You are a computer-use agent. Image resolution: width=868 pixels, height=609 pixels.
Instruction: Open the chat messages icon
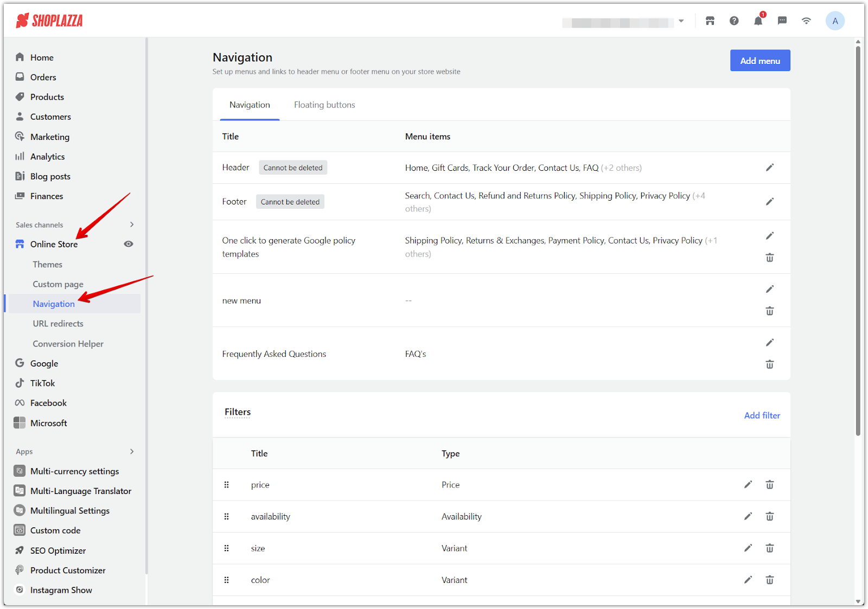[782, 21]
